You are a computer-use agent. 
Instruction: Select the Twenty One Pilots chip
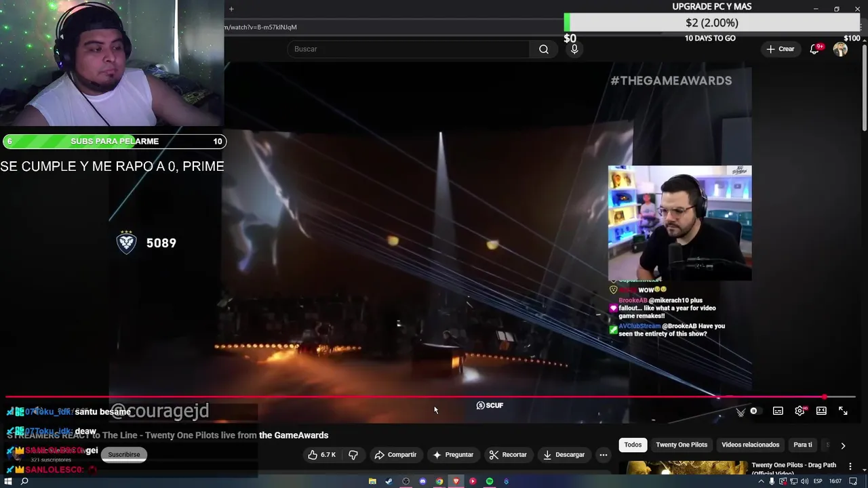(x=682, y=445)
